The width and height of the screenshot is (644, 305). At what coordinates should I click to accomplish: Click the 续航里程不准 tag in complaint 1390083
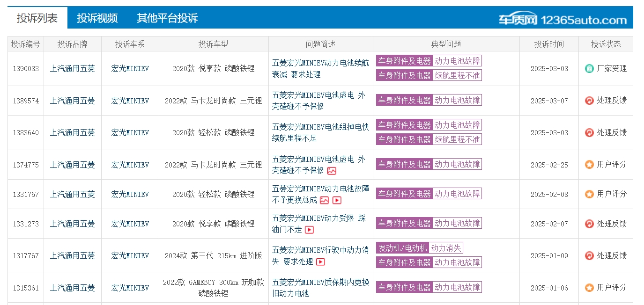457,75
